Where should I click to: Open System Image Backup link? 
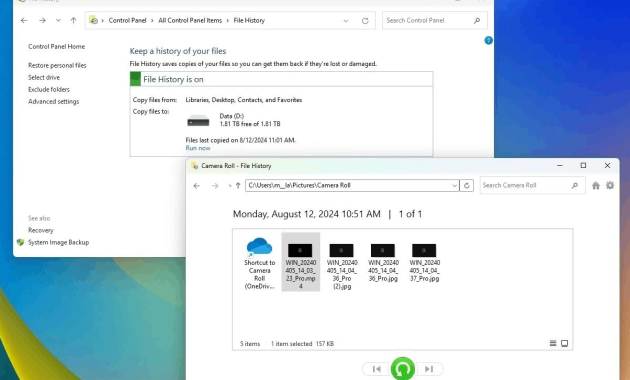point(59,242)
